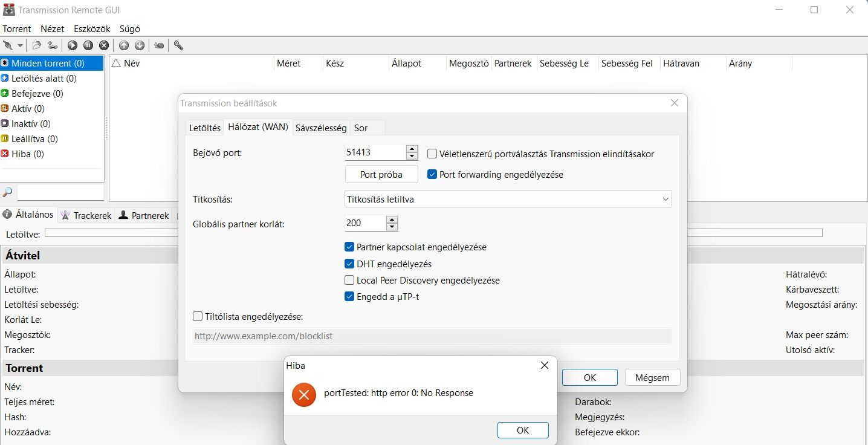Image resolution: width=868 pixels, height=445 pixels.
Task: Toggle the snail speed limit icon
Action: (159, 45)
